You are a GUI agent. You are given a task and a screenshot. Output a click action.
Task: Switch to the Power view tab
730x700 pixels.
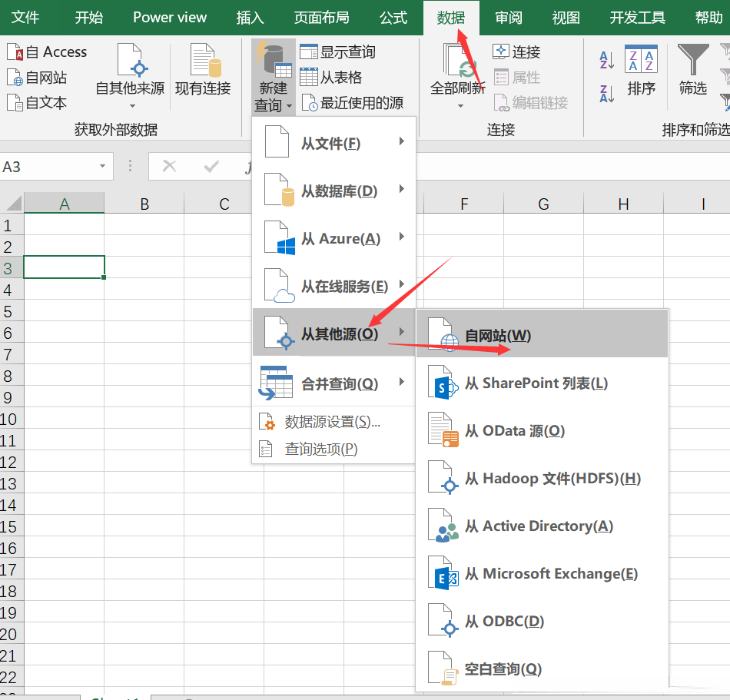click(x=170, y=18)
